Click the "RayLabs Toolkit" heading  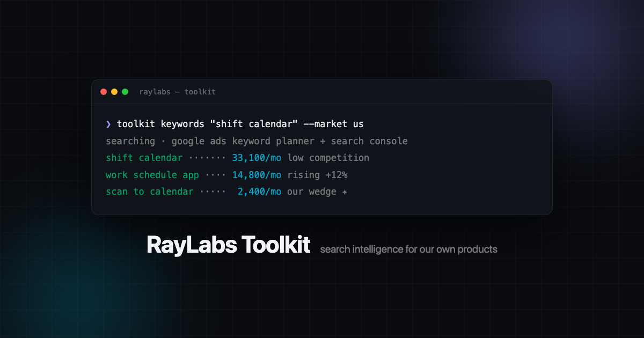point(229,245)
